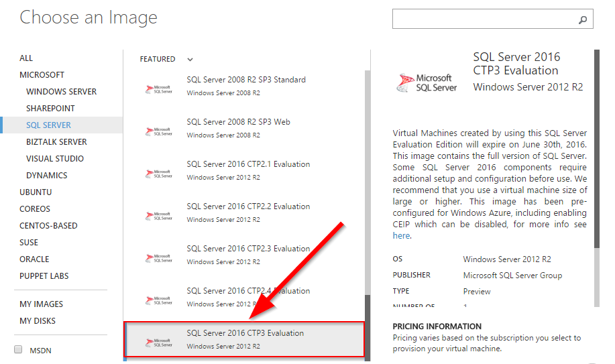Open the VISUAL STUDIO subcategory
This screenshot has width=615, height=364.
coord(55,159)
